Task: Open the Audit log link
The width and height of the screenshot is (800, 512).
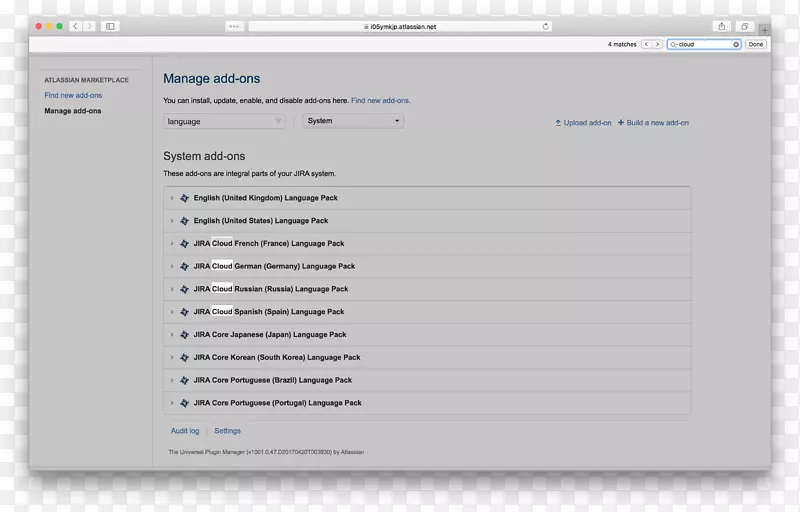Action: click(185, 431)
